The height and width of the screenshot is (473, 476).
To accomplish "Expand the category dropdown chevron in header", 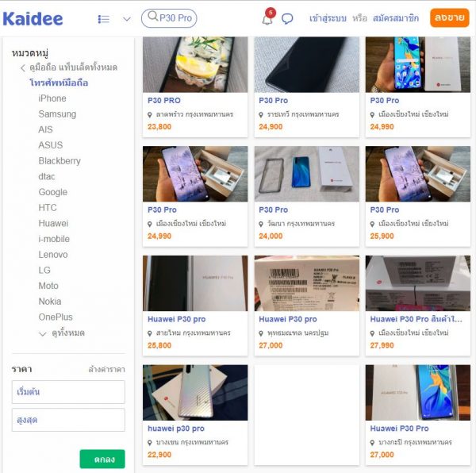I will pos(127,19).
